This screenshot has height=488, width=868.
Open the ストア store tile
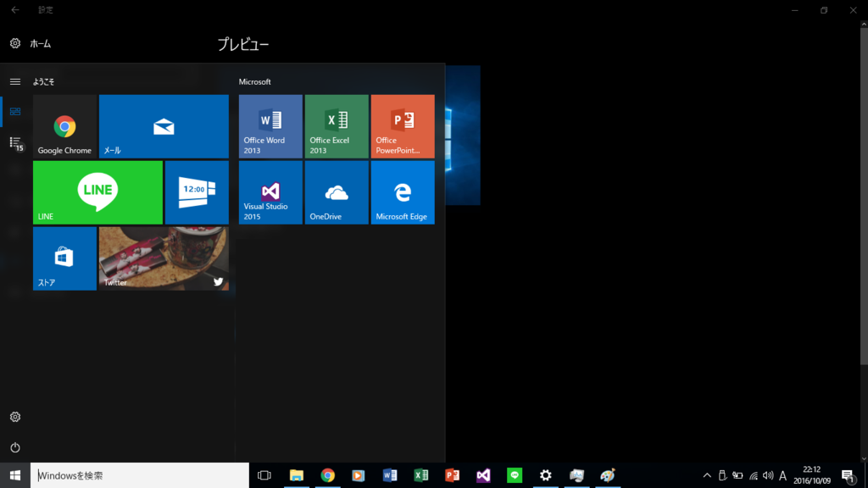[x=64, y=258]
